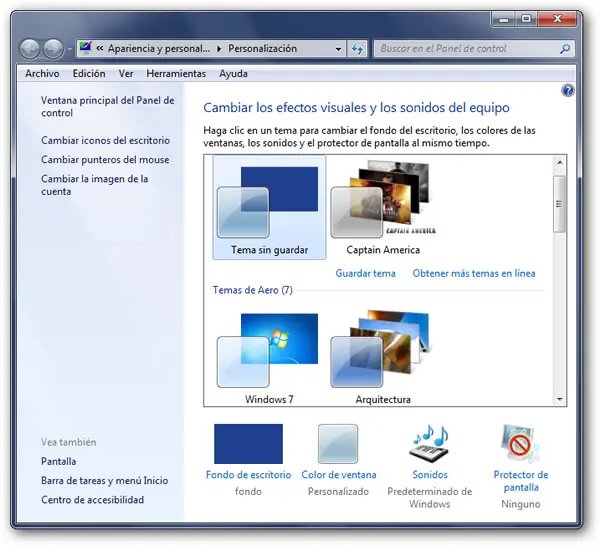Open Cambiar iconos del escritorio
600x546 pixels.
[x=105, y=140]
